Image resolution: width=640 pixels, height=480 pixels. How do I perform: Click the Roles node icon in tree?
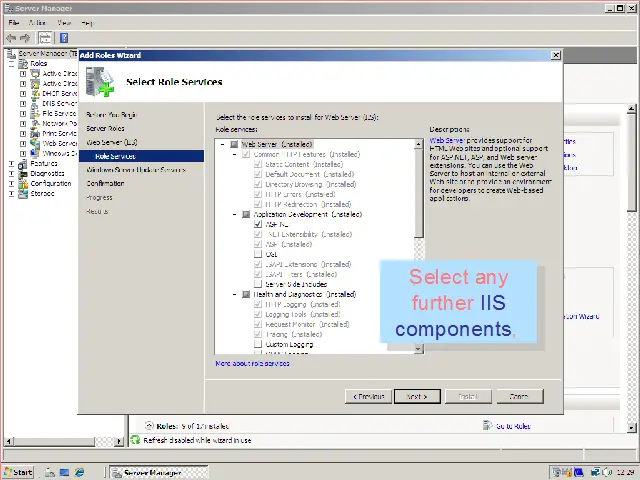(x=23, y=64)
